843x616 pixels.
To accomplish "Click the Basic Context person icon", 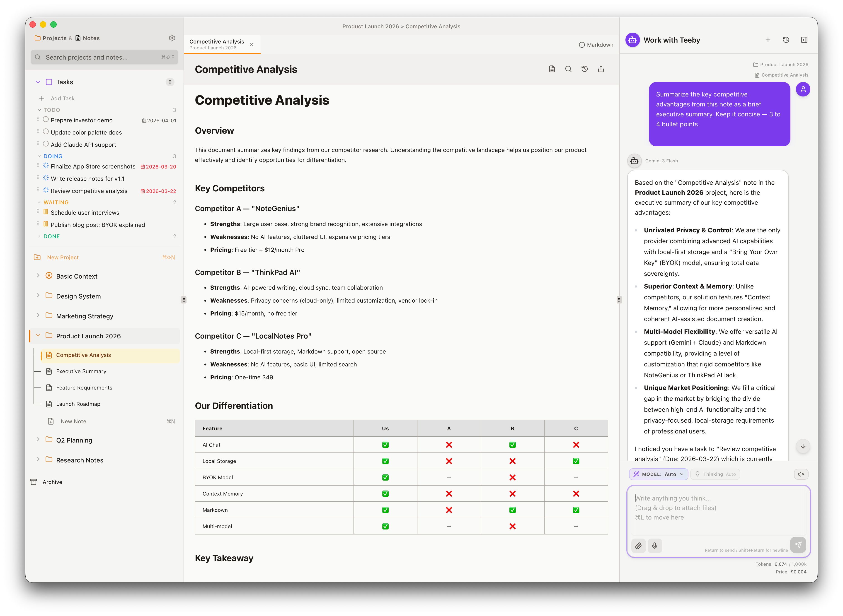I will [49, 276].
